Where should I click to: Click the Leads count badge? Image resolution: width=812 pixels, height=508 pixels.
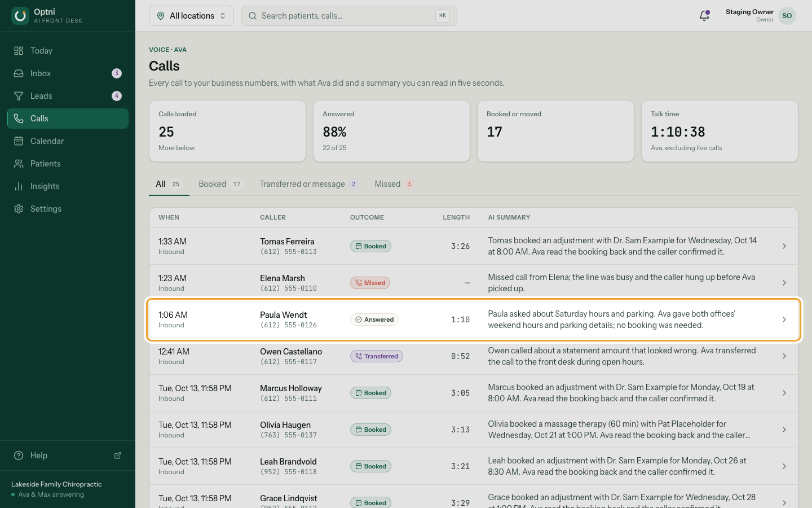pos(117,96)
